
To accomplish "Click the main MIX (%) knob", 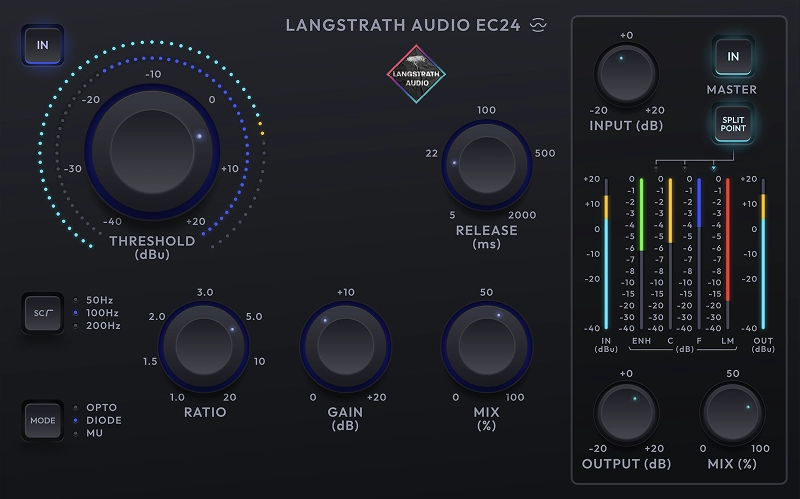I will pos(487,346).
